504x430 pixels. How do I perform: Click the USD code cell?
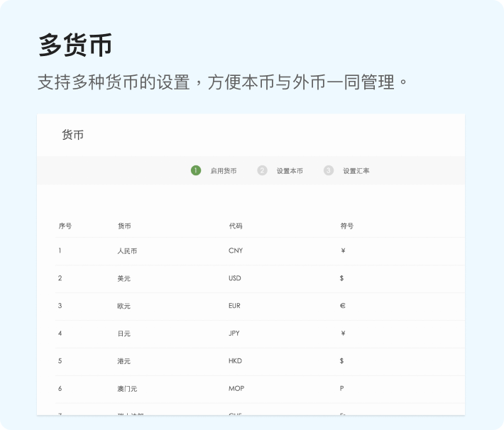pyautogui.click(x=235, y=278)
